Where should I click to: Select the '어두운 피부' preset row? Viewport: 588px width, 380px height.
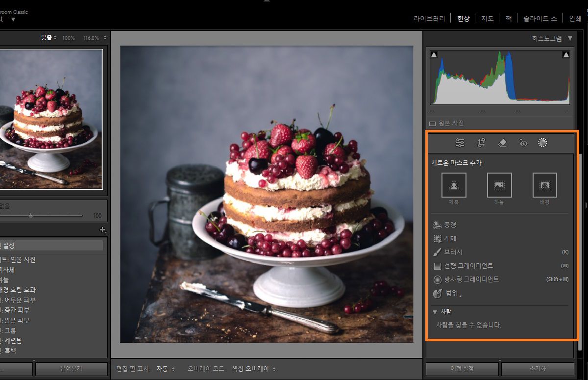pos(51,300)
